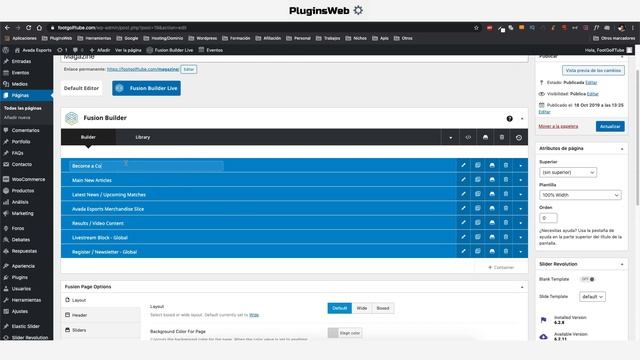Open the permalink footgolftube.com/magazine URL
640x360 pixels.
tap(143, 69)
